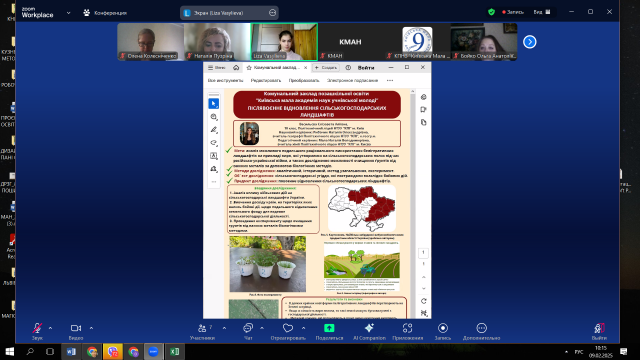
Task: Open the Приложения apps panel
Action: (407, 331)
